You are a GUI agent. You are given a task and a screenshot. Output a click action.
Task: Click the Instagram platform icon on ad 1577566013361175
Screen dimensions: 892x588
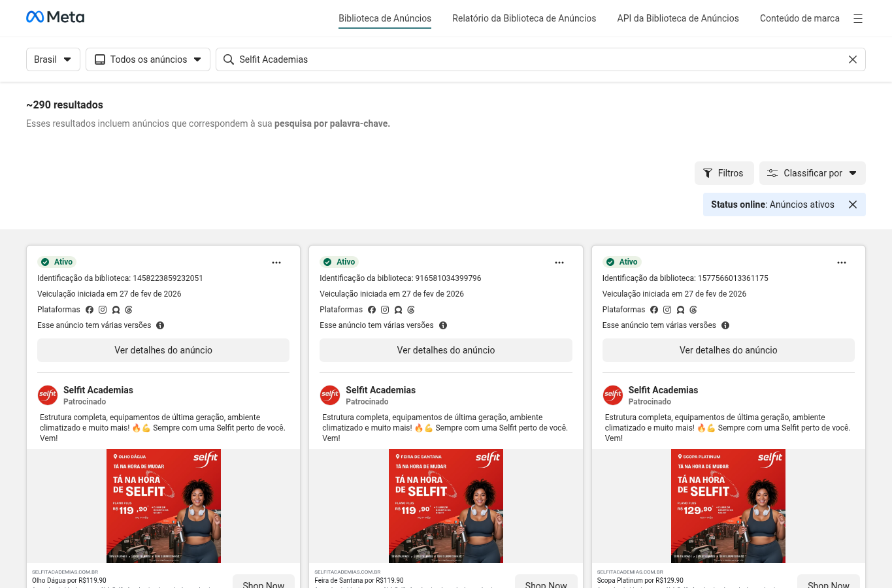(667, 310)
